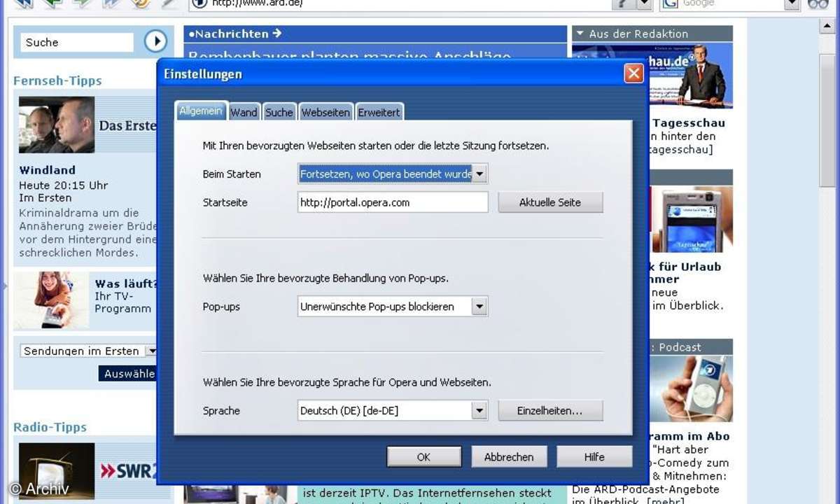Click the Podcast section heading

click(680, 347)
